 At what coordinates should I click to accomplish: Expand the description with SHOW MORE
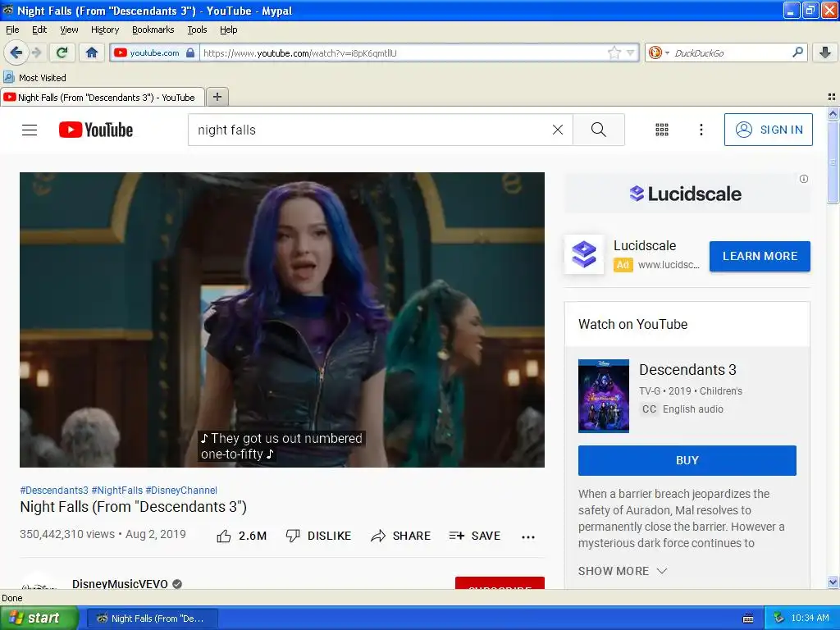click(623, 571)
